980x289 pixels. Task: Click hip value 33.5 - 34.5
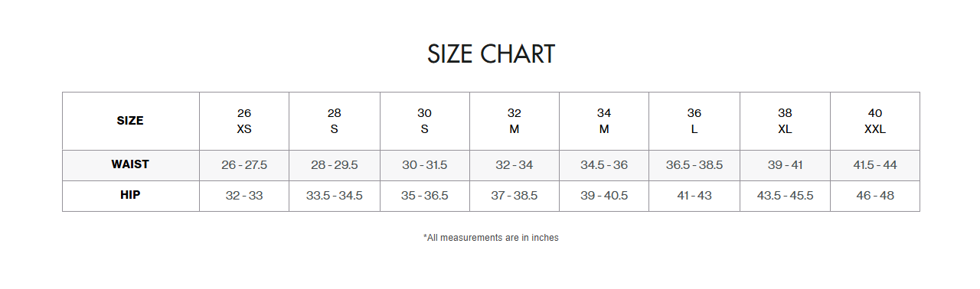335,196
